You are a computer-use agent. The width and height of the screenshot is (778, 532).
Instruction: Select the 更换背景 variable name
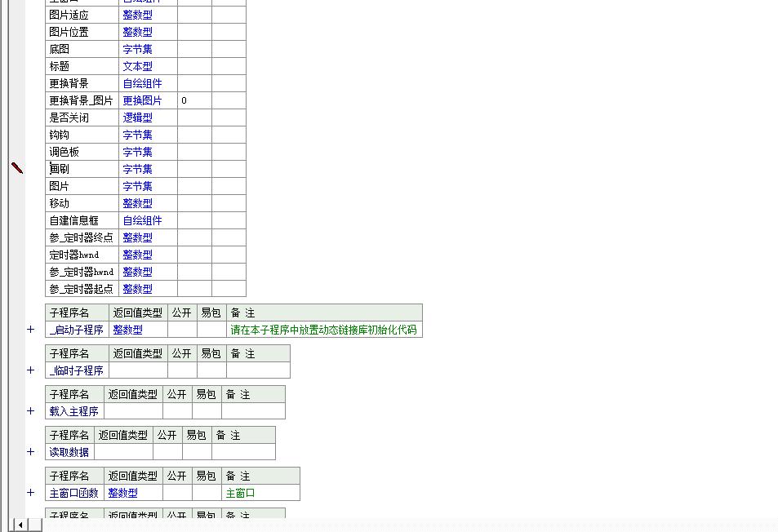coord(69,84)
